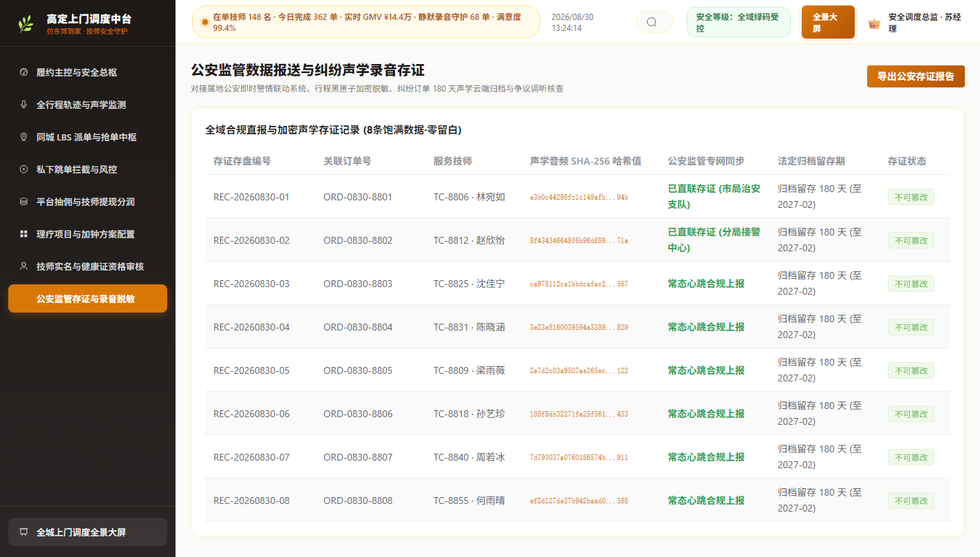
Task: Click technician TC-8812 · 赵欣怡
Action: coord(469,240)
